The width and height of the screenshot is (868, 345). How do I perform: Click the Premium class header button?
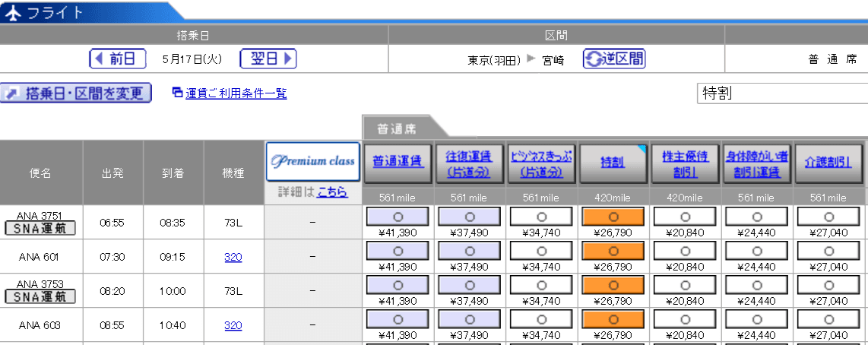pos(313,162)
